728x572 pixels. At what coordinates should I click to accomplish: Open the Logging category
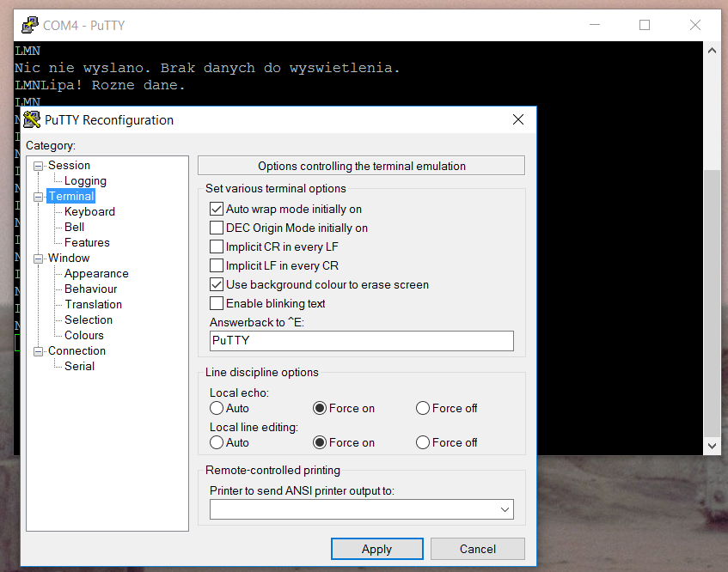85,181
